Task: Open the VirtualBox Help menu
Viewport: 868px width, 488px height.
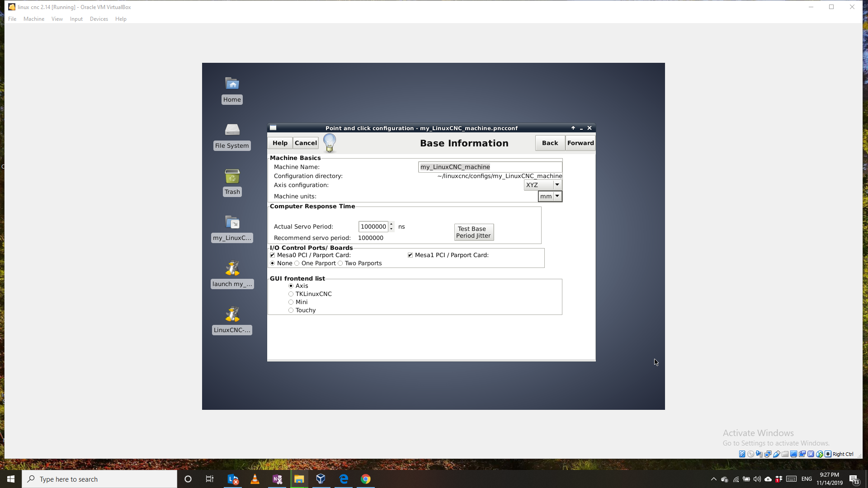Action: tap(121, 19)
